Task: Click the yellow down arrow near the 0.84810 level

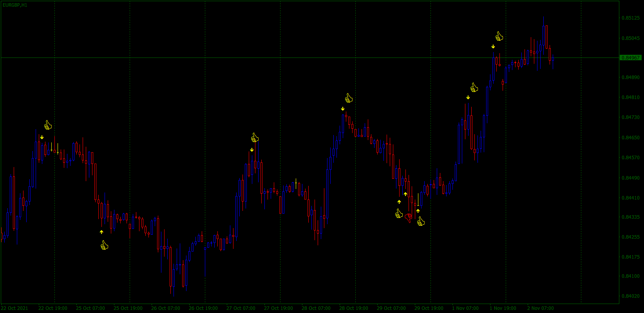Action: (468, 97)
